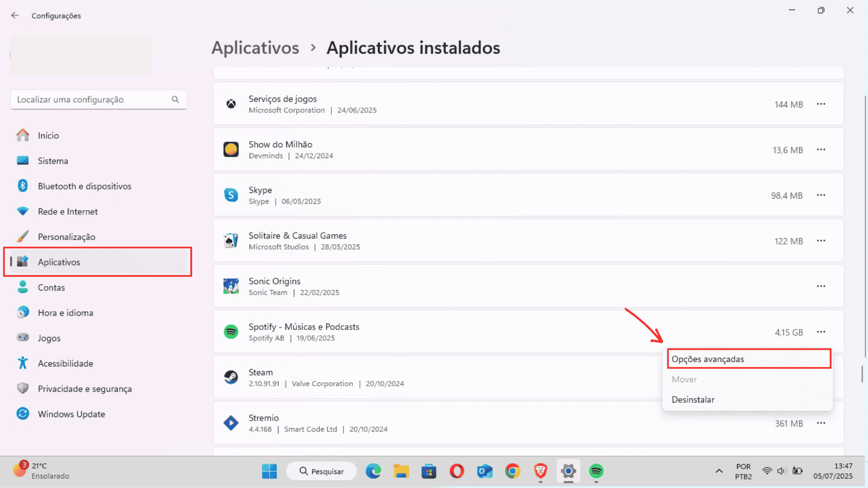868x488 pixels.
Task: Click the POR PTB2 language indicator
Action: pos(743,471)
